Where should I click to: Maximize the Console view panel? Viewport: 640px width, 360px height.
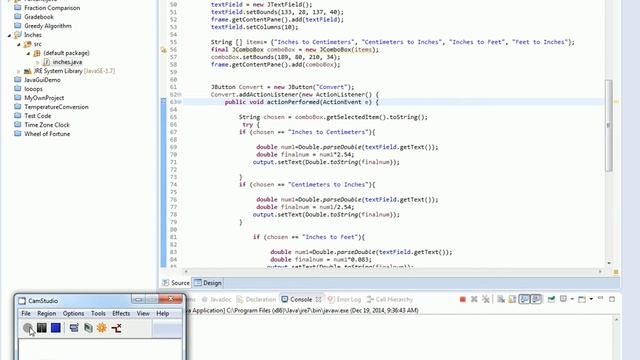tap(612, 299)
